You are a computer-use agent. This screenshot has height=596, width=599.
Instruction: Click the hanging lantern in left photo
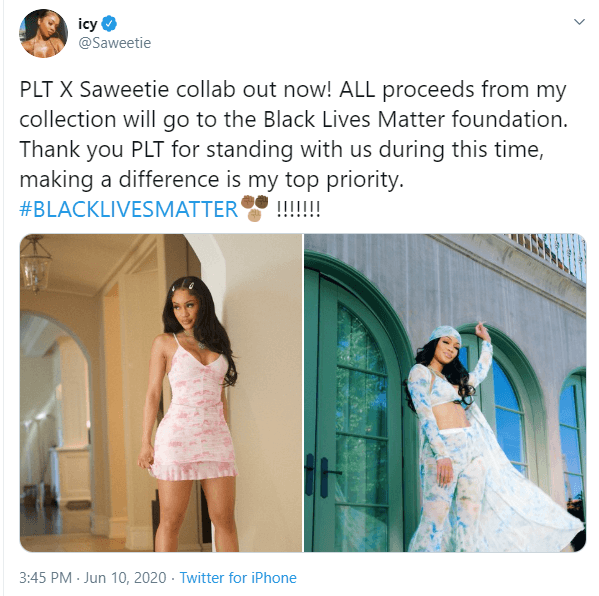pos(36,264)
